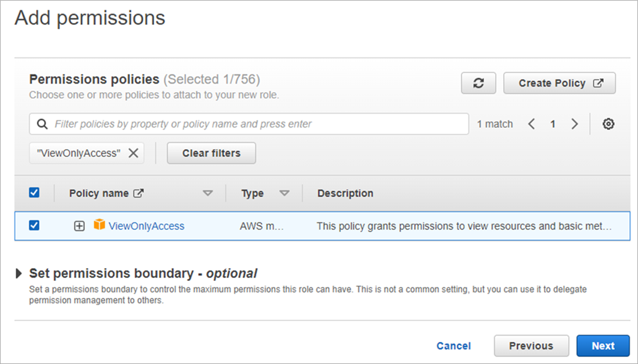The height and width of the screenshot is (364, 638).
Task: Go to the previous results page arrow
Action: tap(531, 124)
